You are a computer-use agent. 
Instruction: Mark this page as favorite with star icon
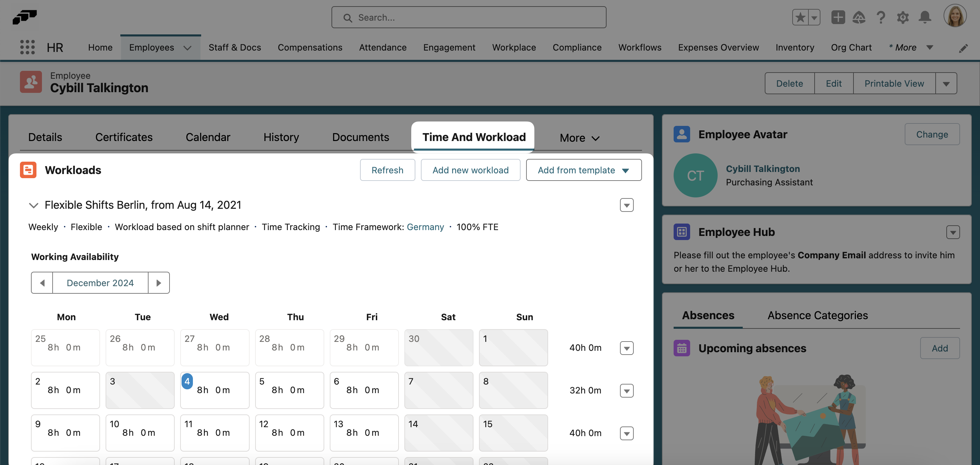point(801,17)
